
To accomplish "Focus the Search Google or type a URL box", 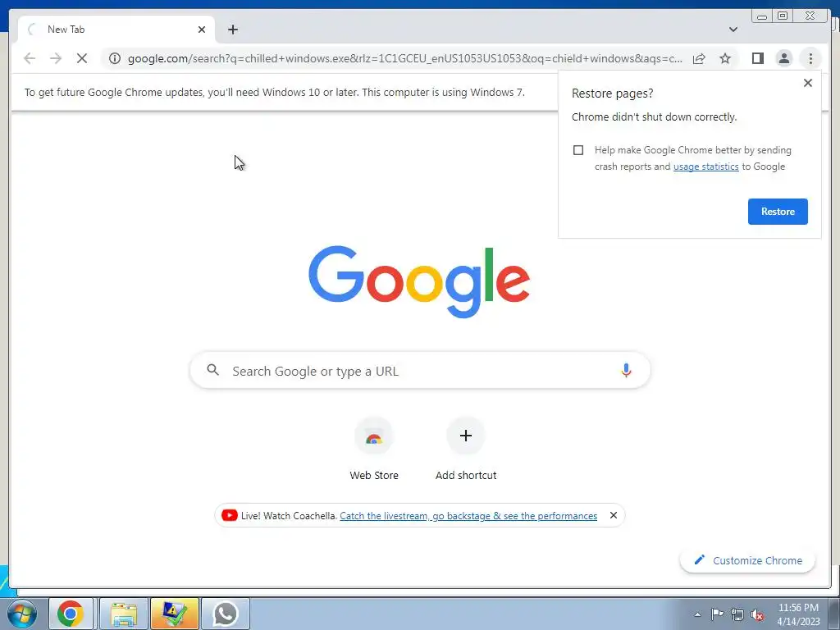I will click(420, 370).
